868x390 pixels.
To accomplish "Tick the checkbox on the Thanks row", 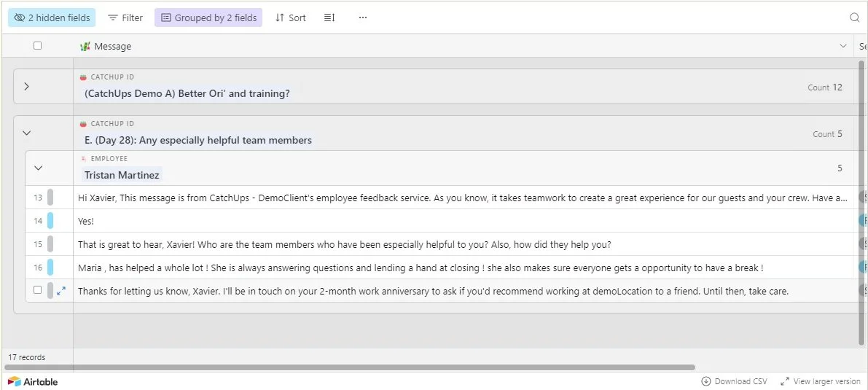I will pos(38,289).
